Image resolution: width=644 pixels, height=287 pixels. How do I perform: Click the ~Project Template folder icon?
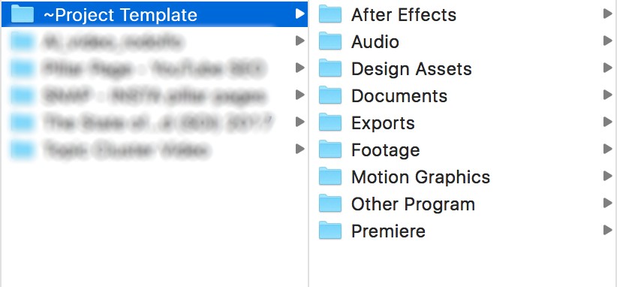pos(23,14)
